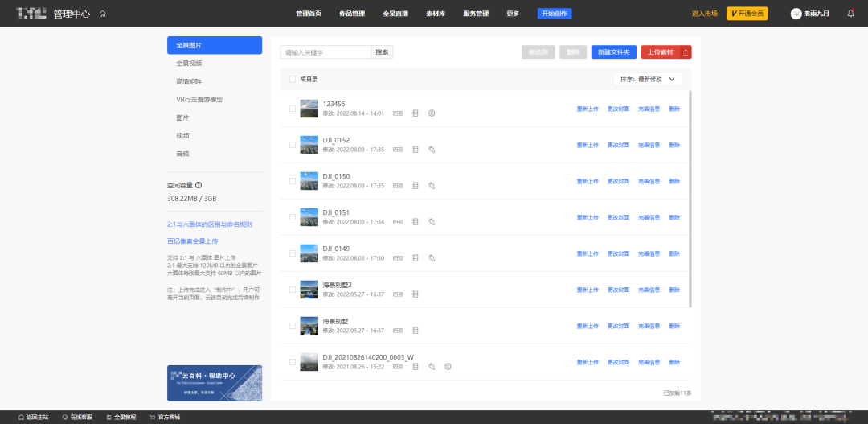Click the list document icon on 海景别墅2 row

click(x=416, y=294)
